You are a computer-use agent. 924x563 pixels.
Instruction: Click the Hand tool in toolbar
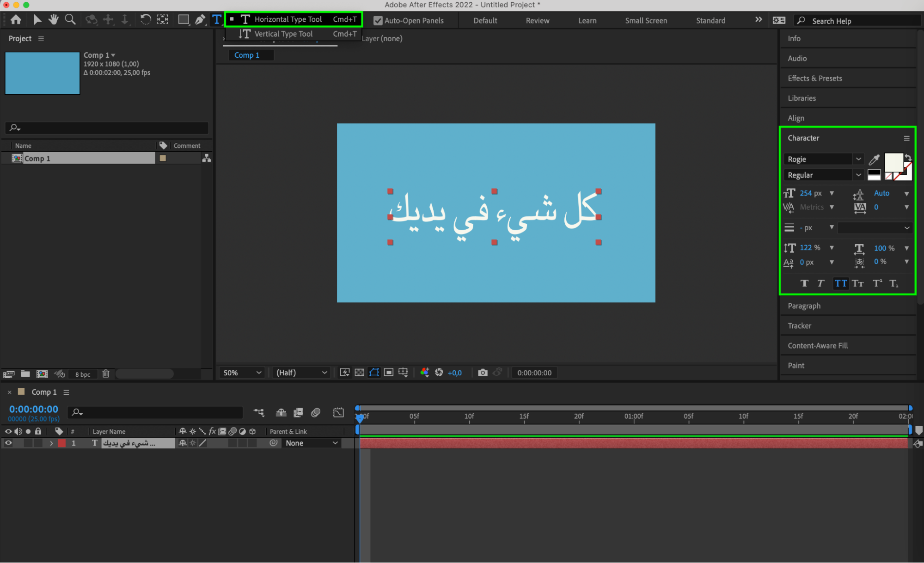tap(51, 20)
